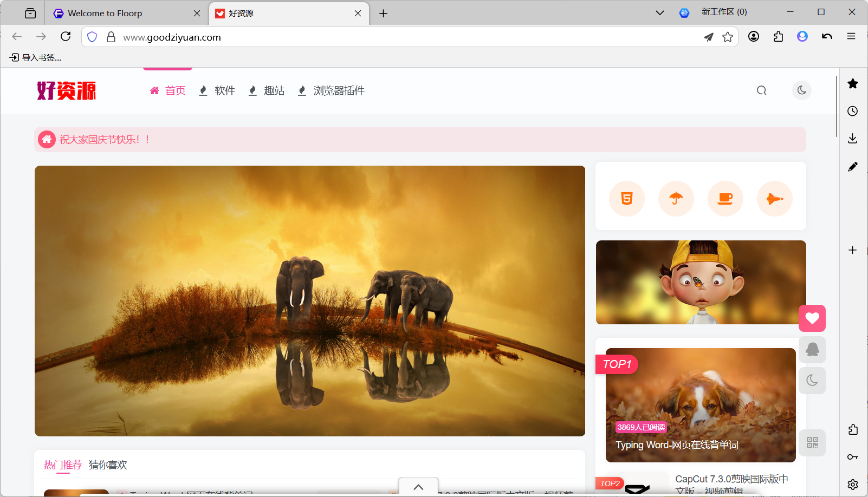Bookmark this page with the star
The image size is (868, 497).
[727, 37]
